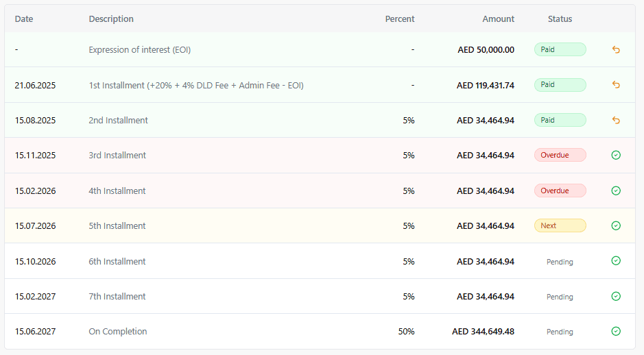The height and width of the screenshot is (355, 644).
Task: Undo paid status for 2nd Installment
Action: coord(616,120)
